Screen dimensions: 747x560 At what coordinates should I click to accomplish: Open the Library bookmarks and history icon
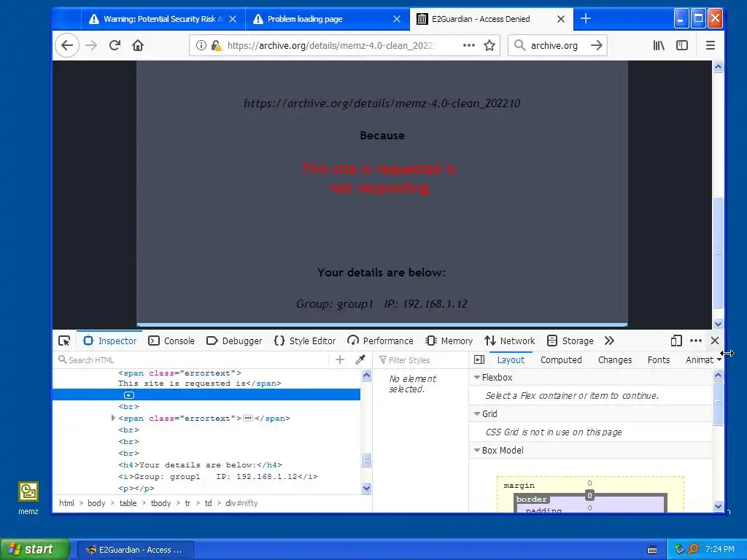pyautogui.click(x=659, y=46)
